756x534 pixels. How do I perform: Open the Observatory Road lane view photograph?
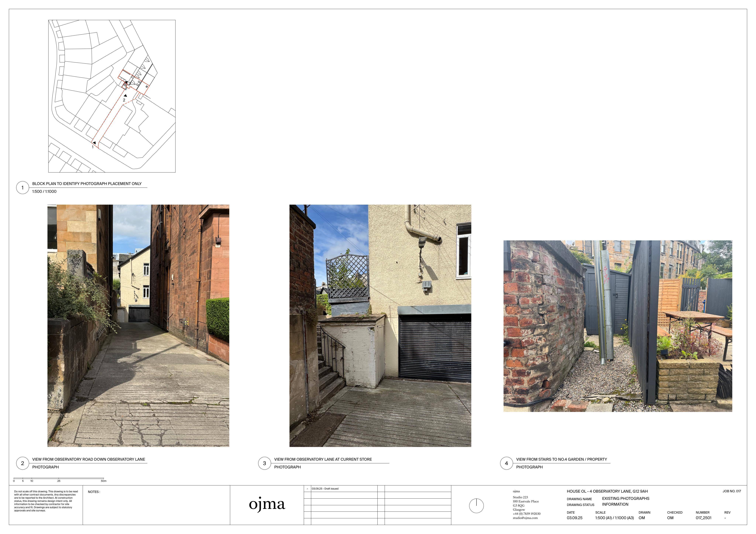point(138,326)
